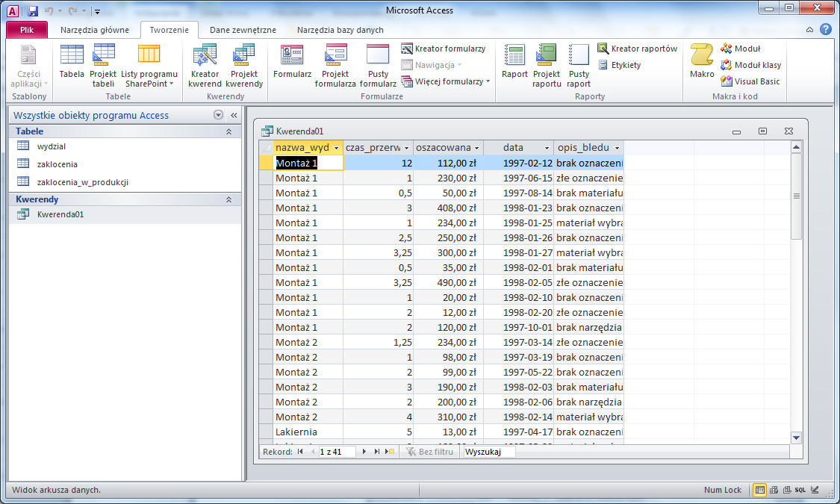
Task: Open the Tabela table creation tool
Action: click(72, 63)
